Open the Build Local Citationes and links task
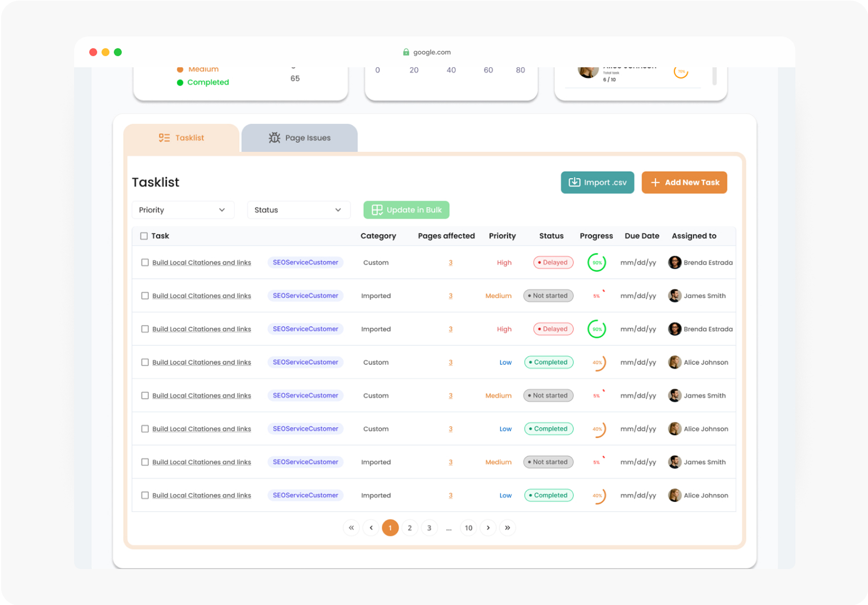Screen dimensions: 868x605 pos(201,262)
